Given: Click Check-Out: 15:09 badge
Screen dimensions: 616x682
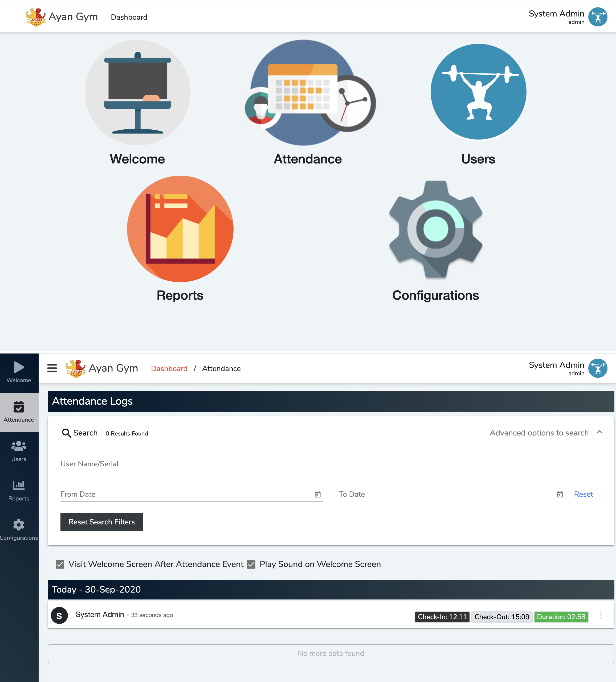Looking at the screenshot, I should pyautogui.click(x=501, y=617).
